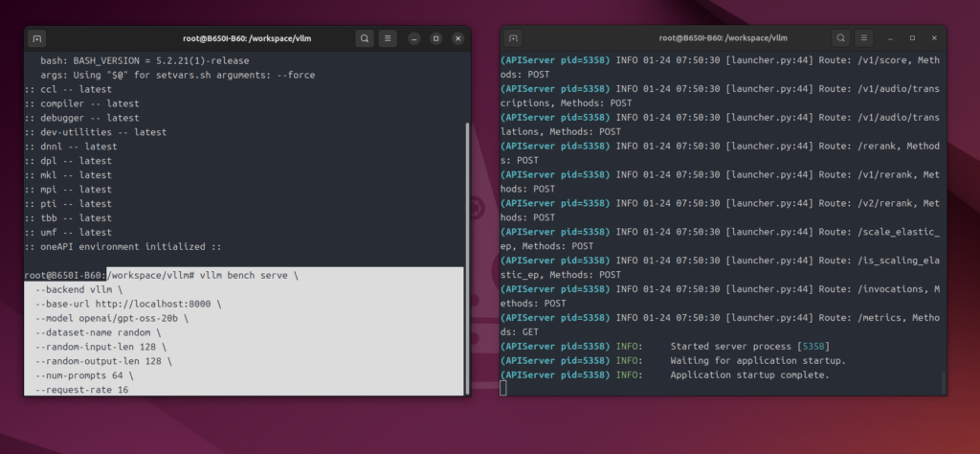Click the cursor after 'Application startup complete.'
This screenshot has width=980, height=454.
pos(503,388)
